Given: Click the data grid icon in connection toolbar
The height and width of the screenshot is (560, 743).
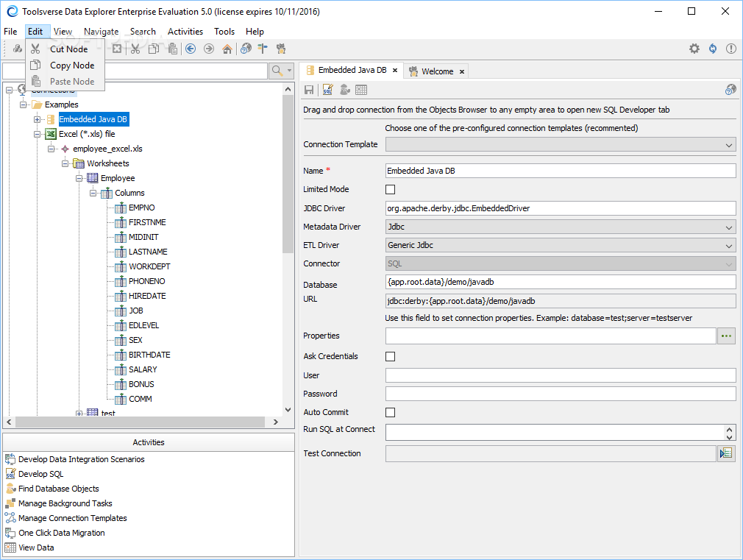Looking at the screenshot, I should tap(361, 90).
